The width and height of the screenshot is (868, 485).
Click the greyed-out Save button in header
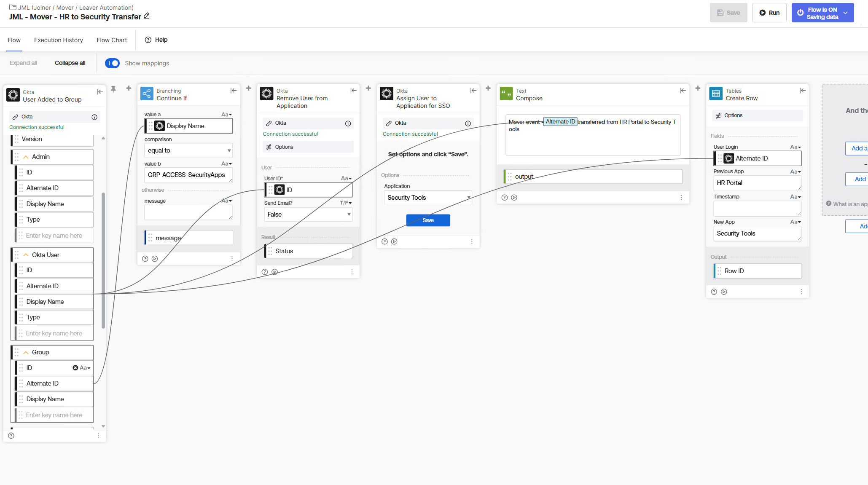tap(728, 13)
